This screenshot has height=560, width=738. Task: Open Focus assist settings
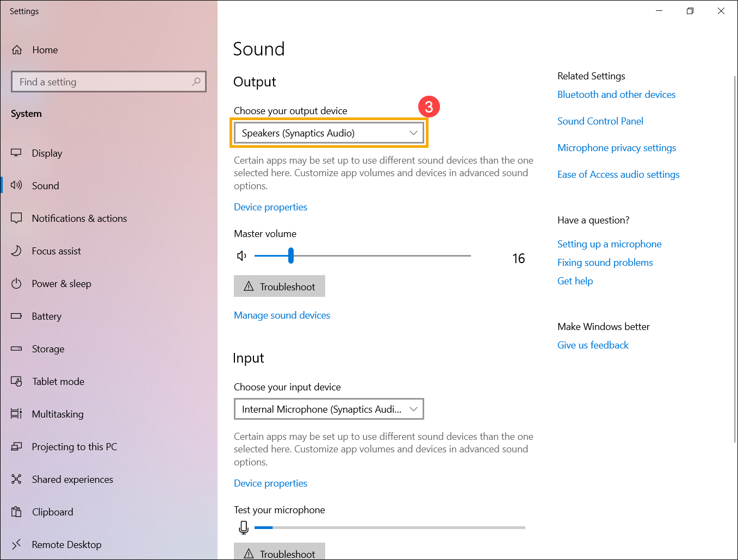point(109,251)
